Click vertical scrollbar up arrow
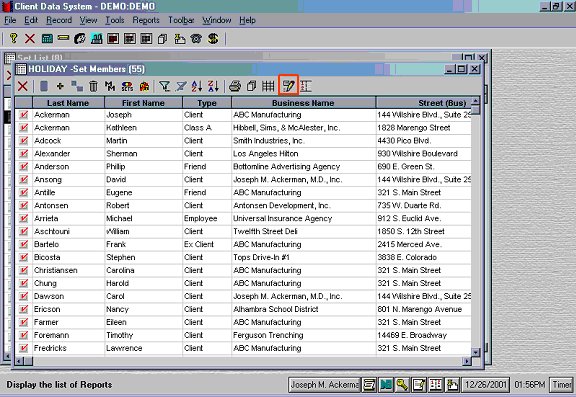The height and width of the screenshot is (397, 576). click(x=475, y=101)
